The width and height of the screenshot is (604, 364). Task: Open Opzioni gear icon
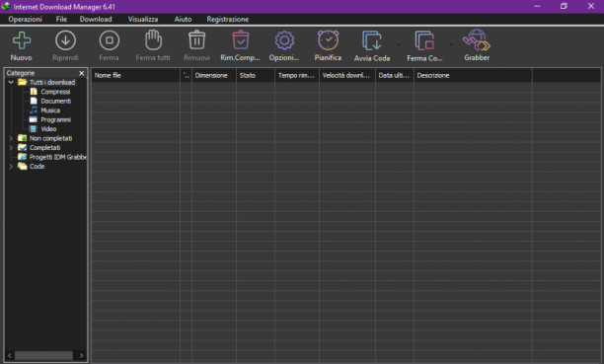click(x=284, y=40)
